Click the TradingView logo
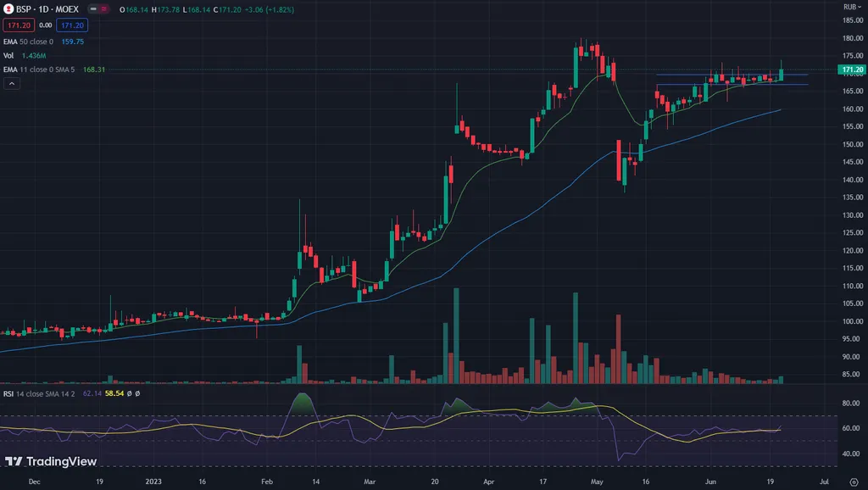868x490 pixels. pos(51,462)
